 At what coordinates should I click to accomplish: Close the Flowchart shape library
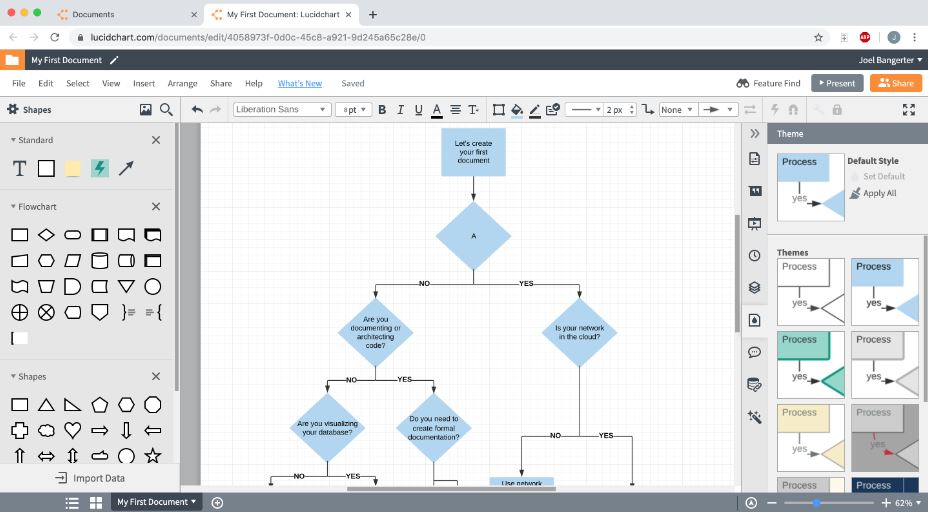pos(156,207)
